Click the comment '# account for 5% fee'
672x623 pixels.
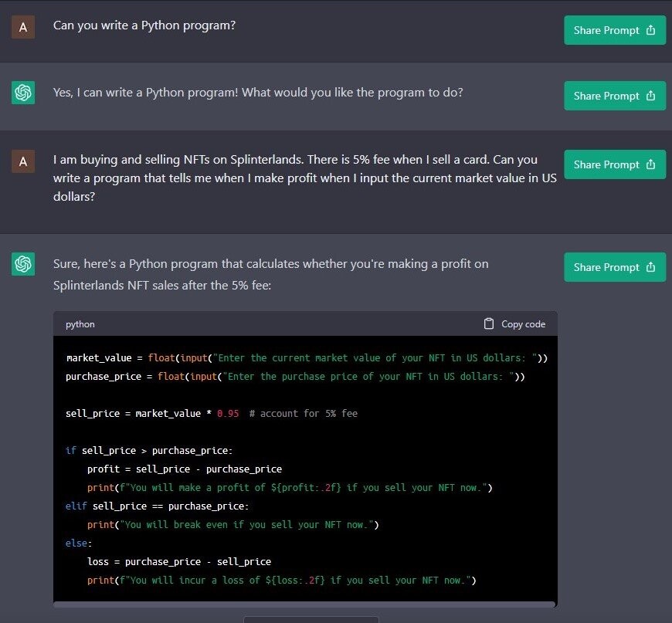click(304, 414)
